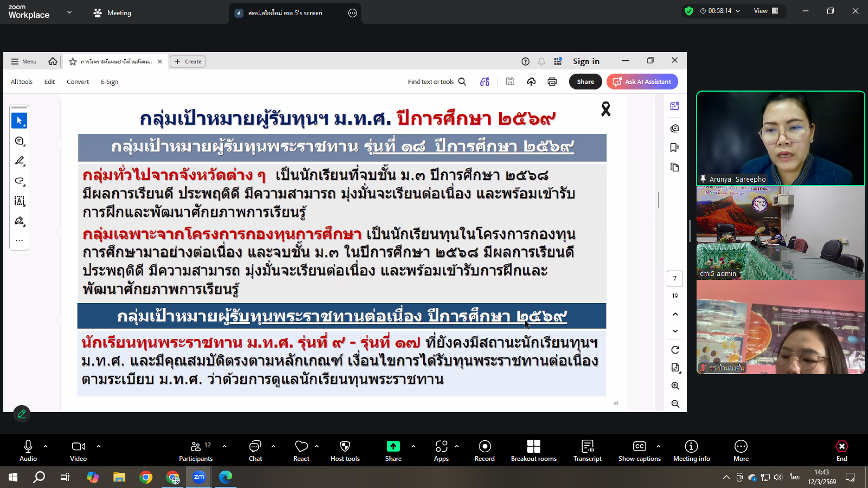Click the Ask AI Assistant button
Viewport: 868px width, 488px height.
pos(642,82)
